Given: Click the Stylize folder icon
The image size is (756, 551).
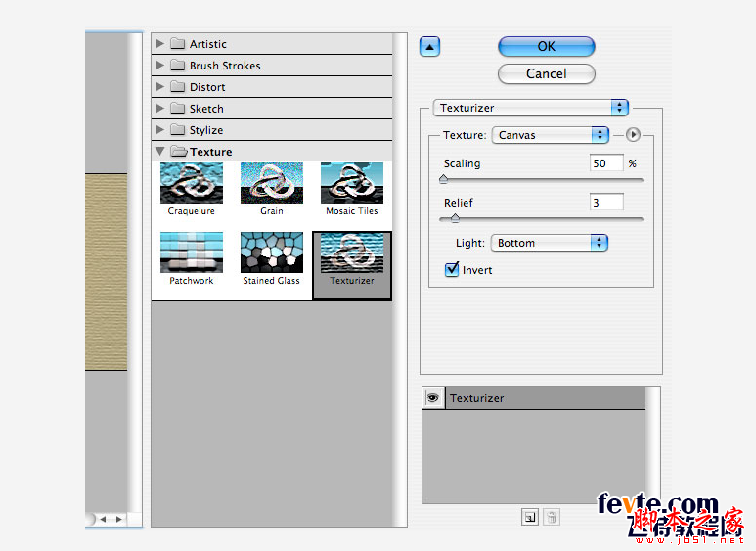Looking at the screenshot, I should point(178,130).
